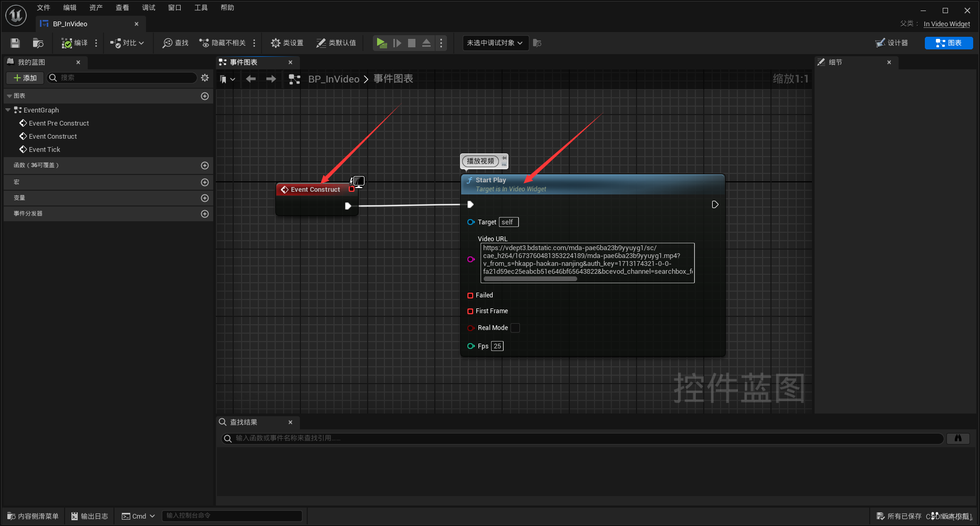Viewport: 980px width, 526px height.
Task: Open the 帮助 menu
Action: (227, 7)
